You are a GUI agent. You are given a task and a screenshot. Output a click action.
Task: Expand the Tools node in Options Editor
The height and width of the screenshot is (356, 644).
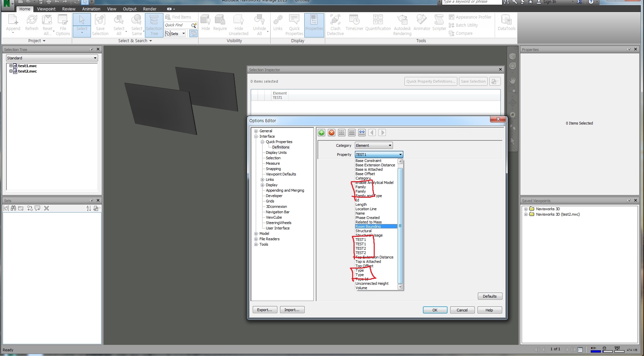(256, 244)
